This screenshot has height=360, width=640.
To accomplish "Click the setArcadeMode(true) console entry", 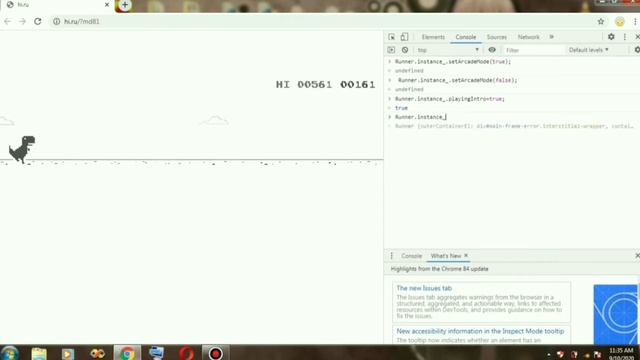I will (453, 62).
